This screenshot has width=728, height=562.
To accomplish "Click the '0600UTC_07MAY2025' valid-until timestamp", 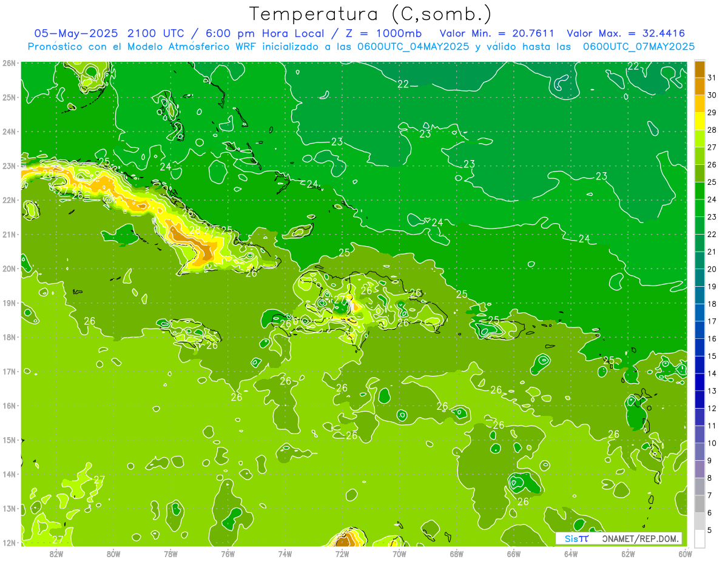I will [639, 46].
